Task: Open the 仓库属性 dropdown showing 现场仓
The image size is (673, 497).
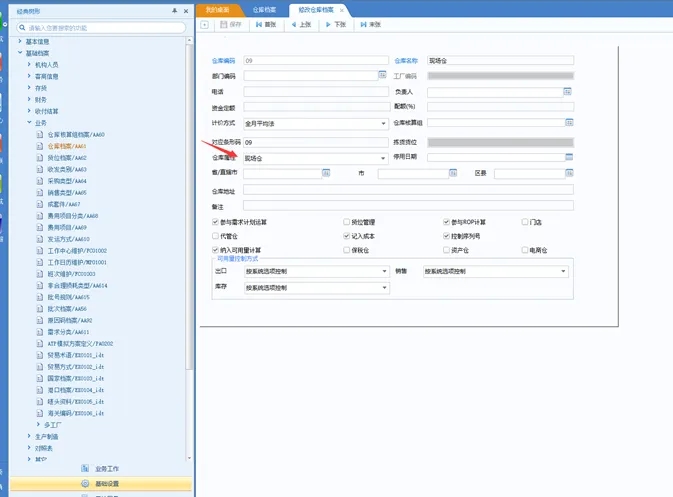Action: pyautogui.click(x=383, y=158)
